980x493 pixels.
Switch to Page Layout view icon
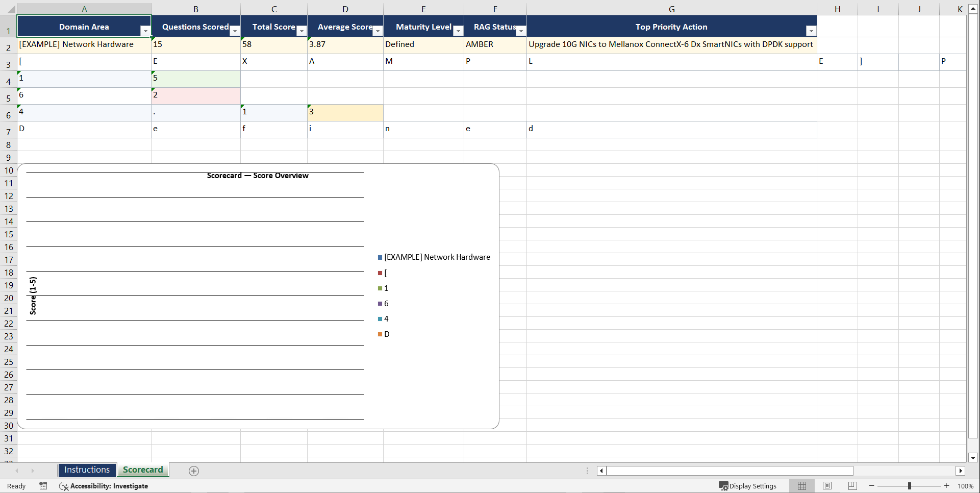coord(826,486)
